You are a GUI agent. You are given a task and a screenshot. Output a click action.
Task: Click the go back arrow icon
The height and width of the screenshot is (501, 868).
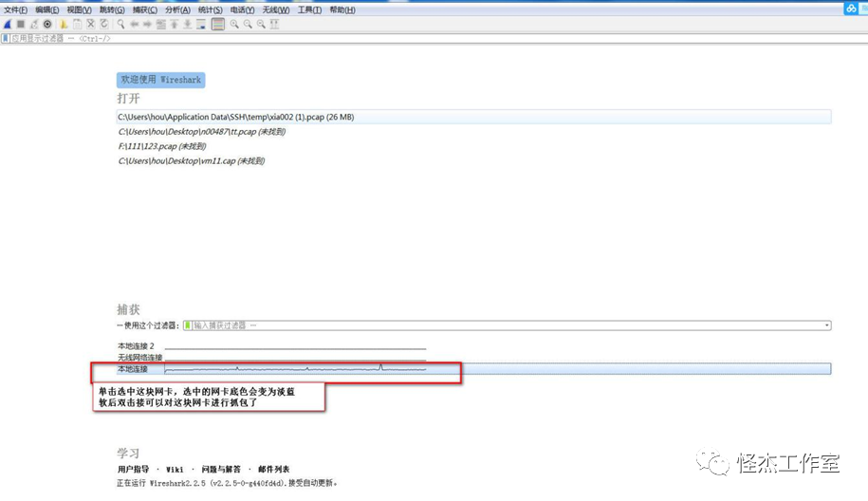coord(134,24)
